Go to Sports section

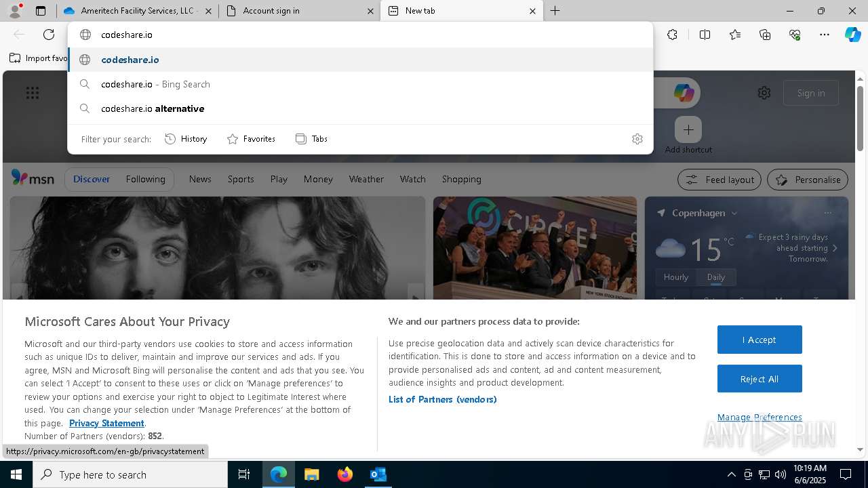[241, 179]
